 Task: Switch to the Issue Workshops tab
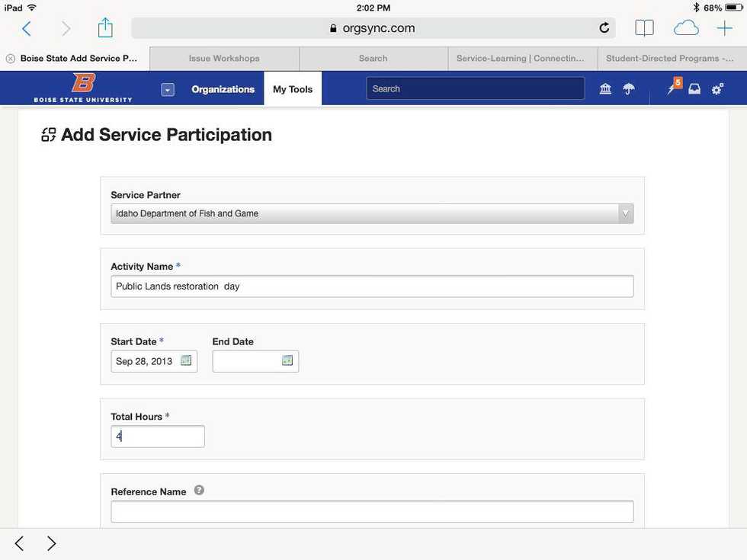224,59
